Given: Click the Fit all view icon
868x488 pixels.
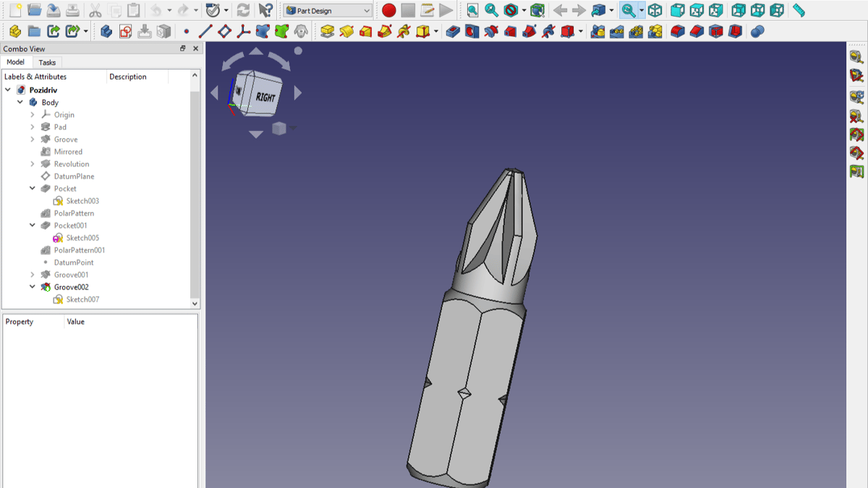Looking at the screenshot, I should click(x=472, y=11).
